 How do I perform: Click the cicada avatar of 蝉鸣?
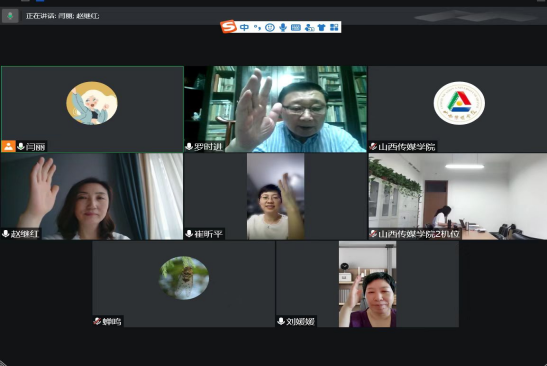click(x=184, y=278)
